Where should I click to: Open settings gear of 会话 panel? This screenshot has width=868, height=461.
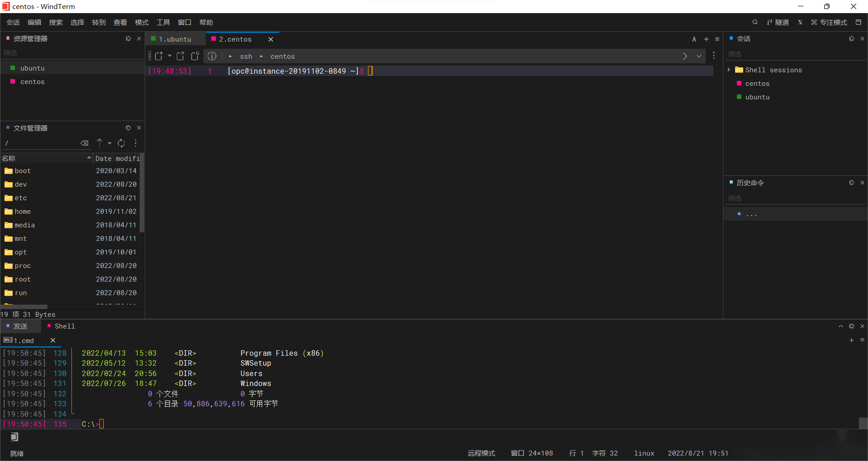click(x=852, y=39)
